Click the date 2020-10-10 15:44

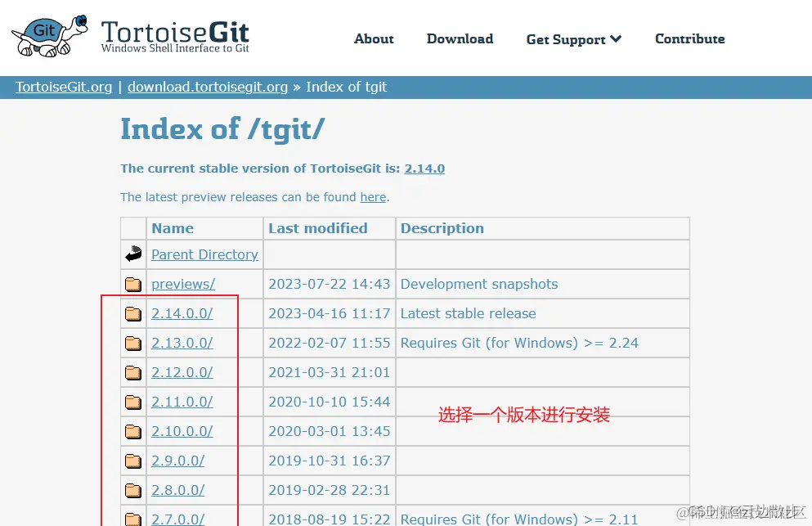(330, 402)
